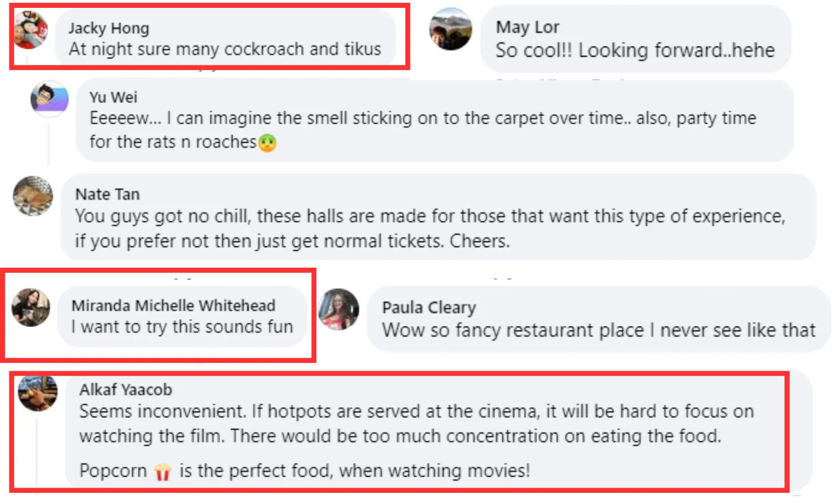Open Miranda Michelle Whitehead's avatar
840x504 pixels.
(x=31, y=307)
